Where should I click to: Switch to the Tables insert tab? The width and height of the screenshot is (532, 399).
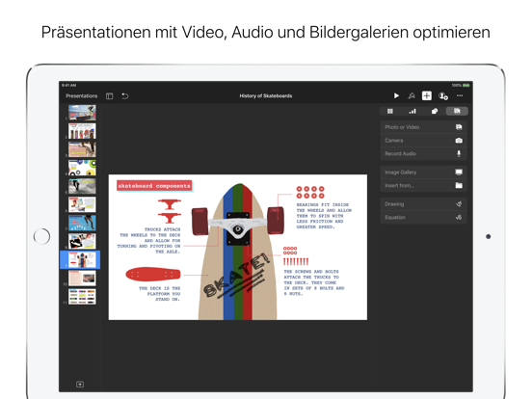click(x=390, y=111)
